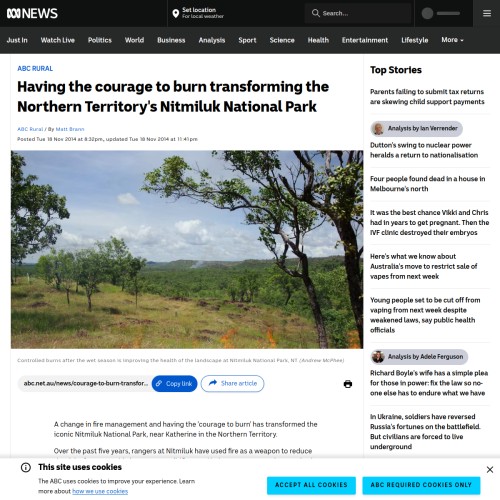Open the Nitmiluk landscape photo
This screenshot has height=500, width=500.
pyautogui.click(x=187, y=250)
